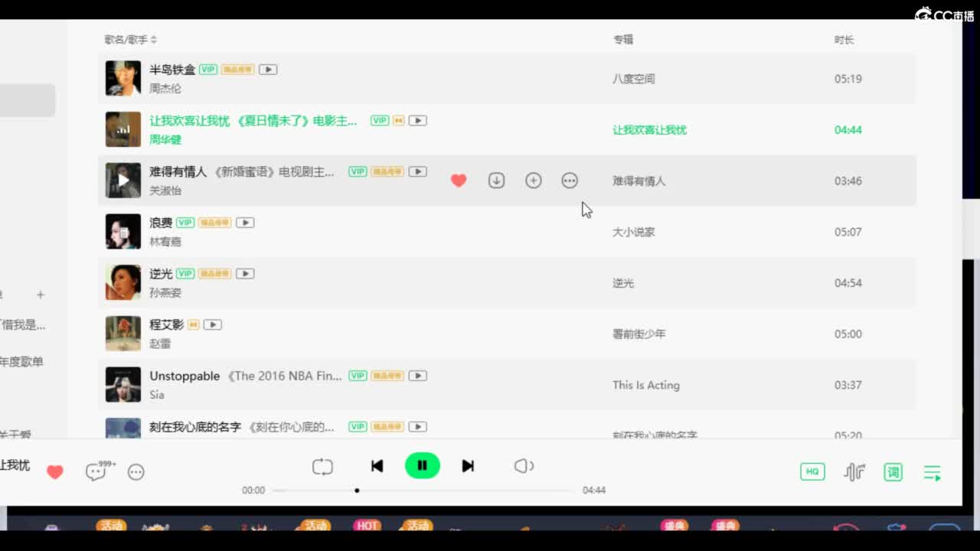Like the song 难得有情人 with heart icon
This screenshot has height=551, width=980.
point(459,181)
